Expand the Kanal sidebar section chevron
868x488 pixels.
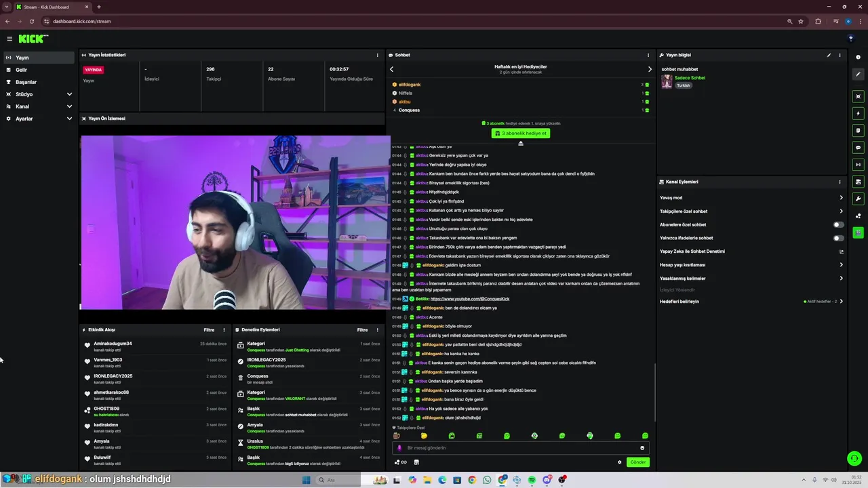pos(69,106)
